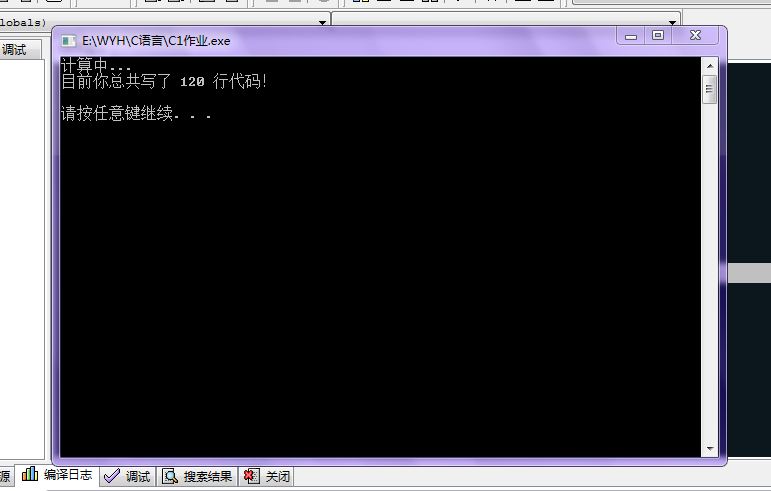Click the magnifier icon for 搜索结果
This screenshot has width=771, height=491.
coord(170,477)
